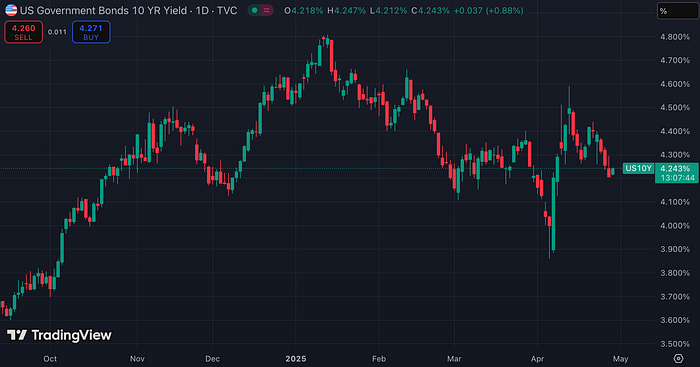Select the open value O4.218%
The image size is (700, 367).
(x=304, y=10)
